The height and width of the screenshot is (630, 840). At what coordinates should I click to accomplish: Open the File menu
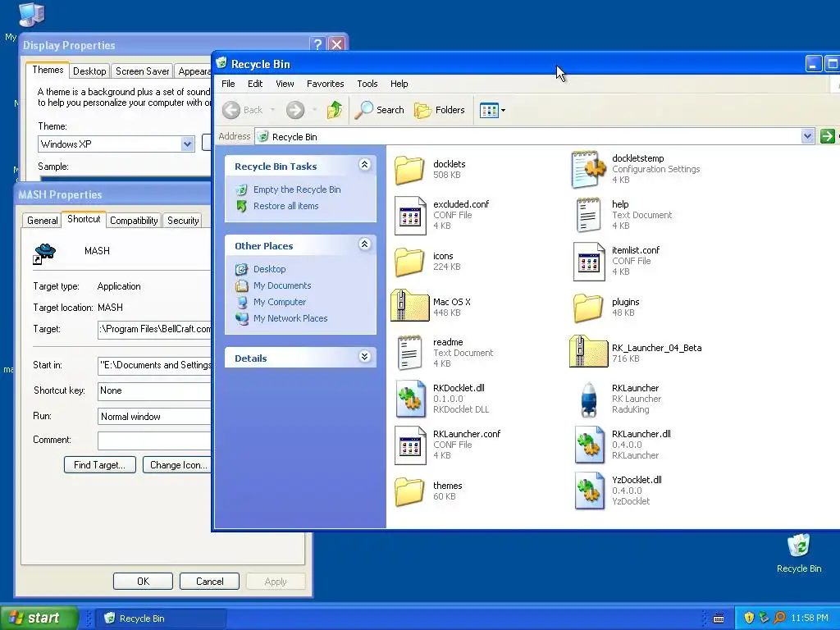[228, 84]
